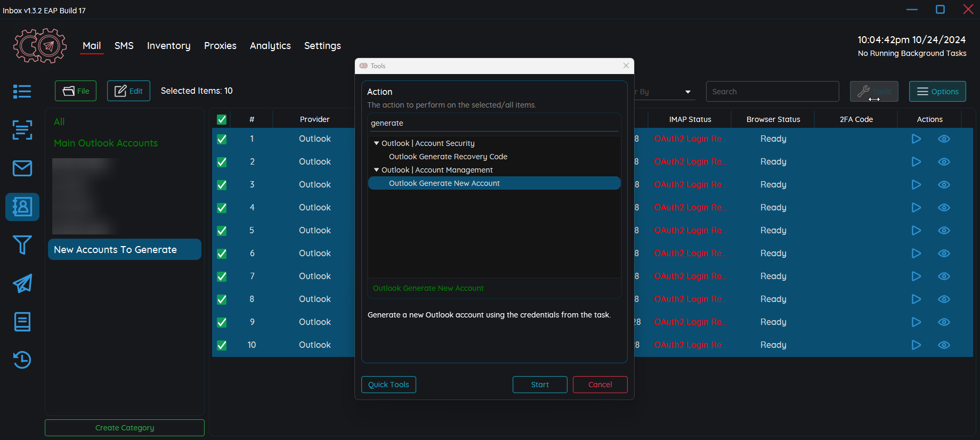980x440 pixels.
Task: Toggle the select-all header checkbox
Action: coord(222,119)
